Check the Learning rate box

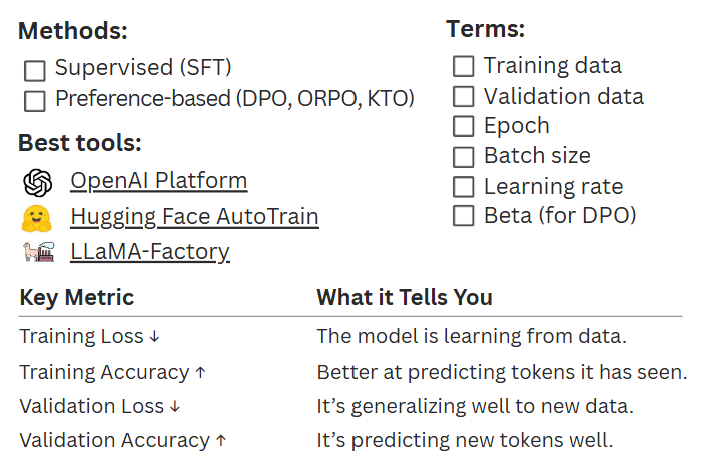point(463,187)
